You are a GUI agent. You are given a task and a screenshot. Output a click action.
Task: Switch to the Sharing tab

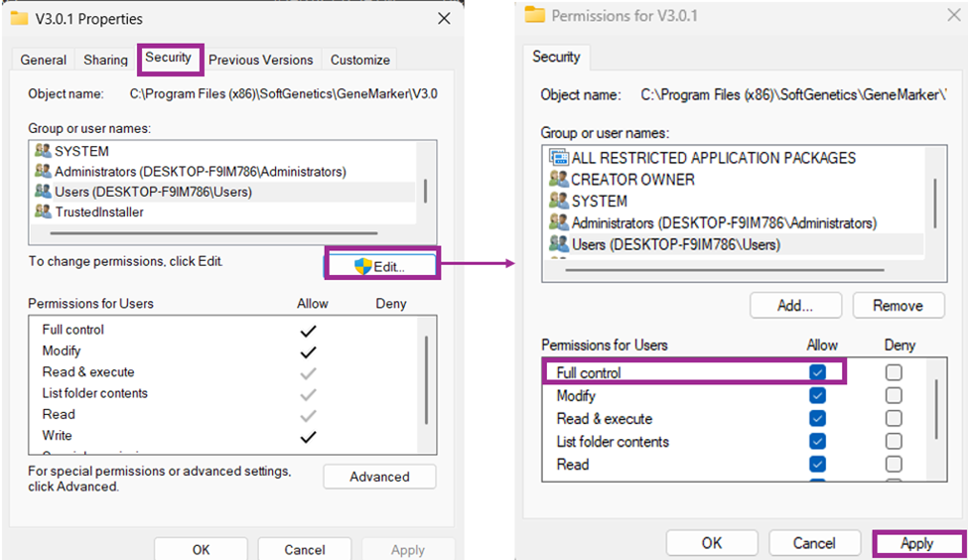tap(105, 60)
